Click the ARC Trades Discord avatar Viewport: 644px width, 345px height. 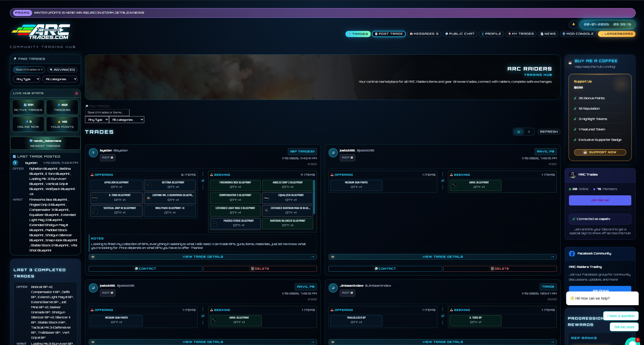[573, 175]
